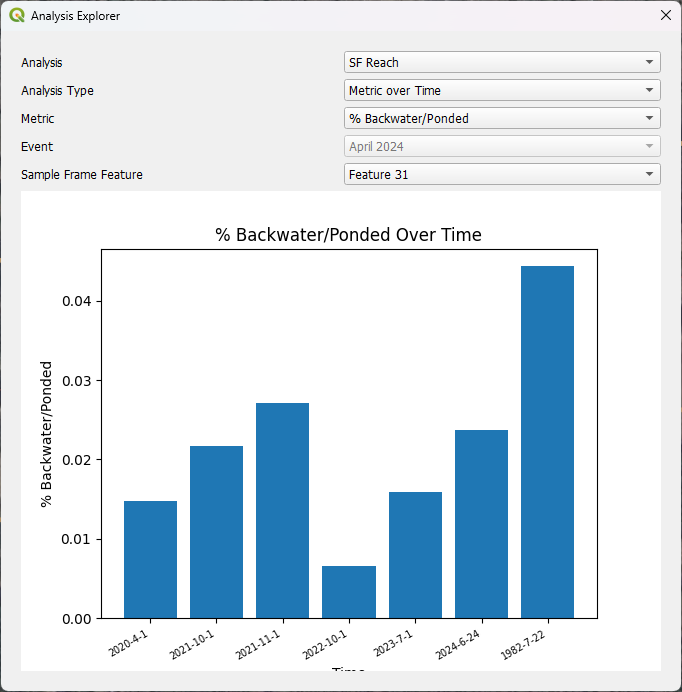Click the 1982-7-22 bar in the chart
Viewport: 682px width, 692px height.
[x=547, y=442]
